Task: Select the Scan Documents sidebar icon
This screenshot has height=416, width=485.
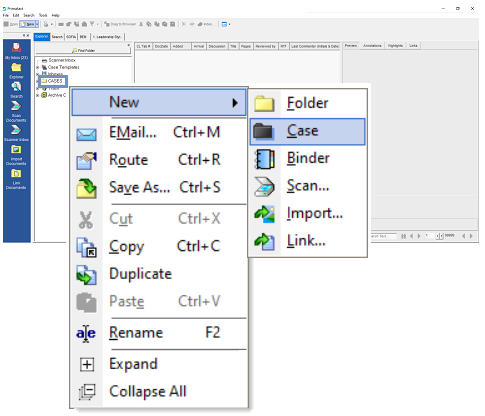Action: [x=16, y=111]
